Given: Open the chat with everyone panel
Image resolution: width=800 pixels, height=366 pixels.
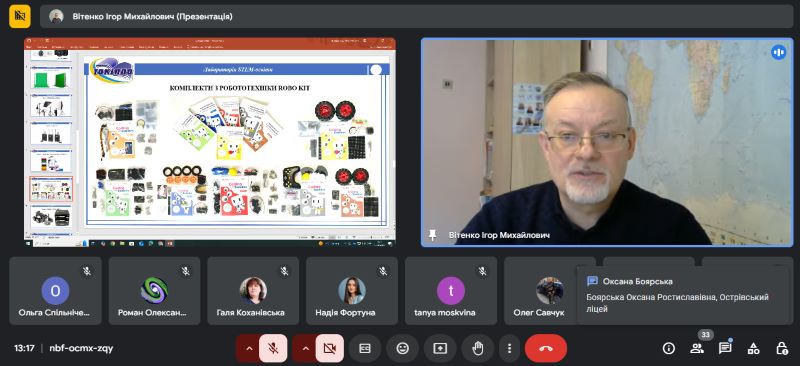Looking at the screenshot, I should pos(725,348).
